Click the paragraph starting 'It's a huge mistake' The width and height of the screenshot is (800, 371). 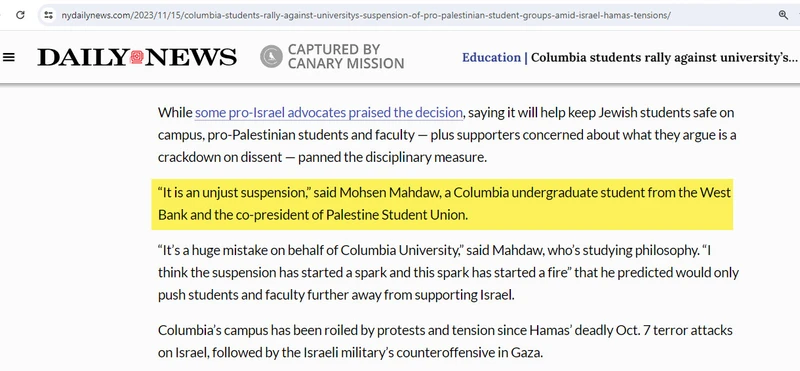point(448,273)
